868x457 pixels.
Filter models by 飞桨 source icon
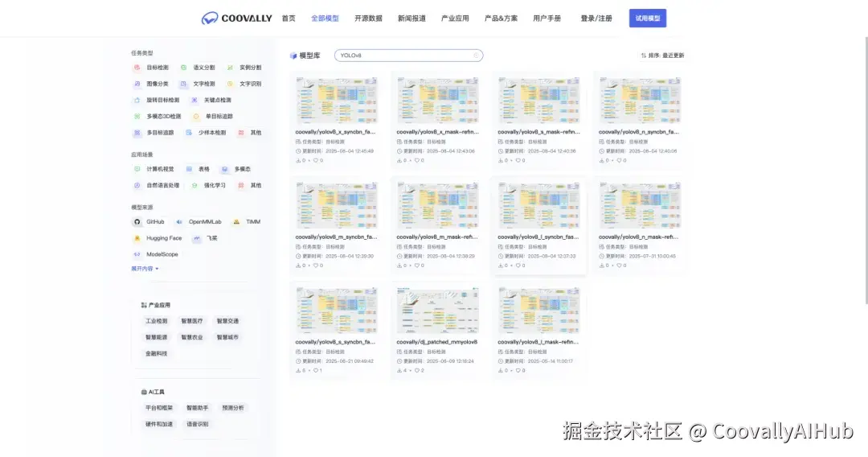click(197, 238)
